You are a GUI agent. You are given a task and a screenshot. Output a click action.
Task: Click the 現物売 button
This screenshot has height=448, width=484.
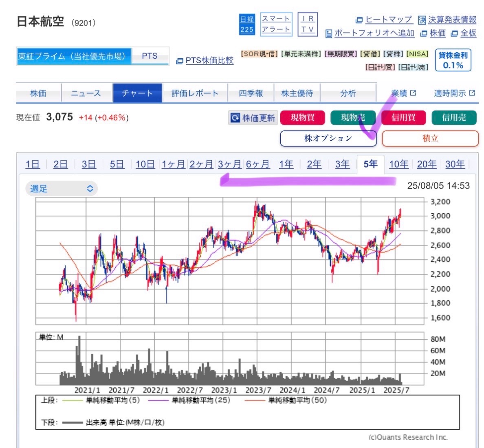click(x=353, y=118)
